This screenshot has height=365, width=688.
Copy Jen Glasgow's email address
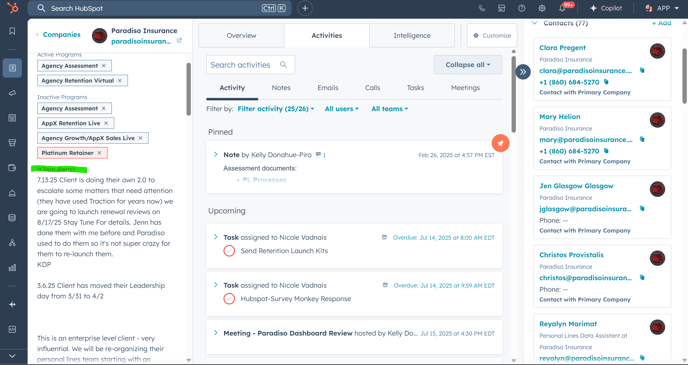click(642, 208)
